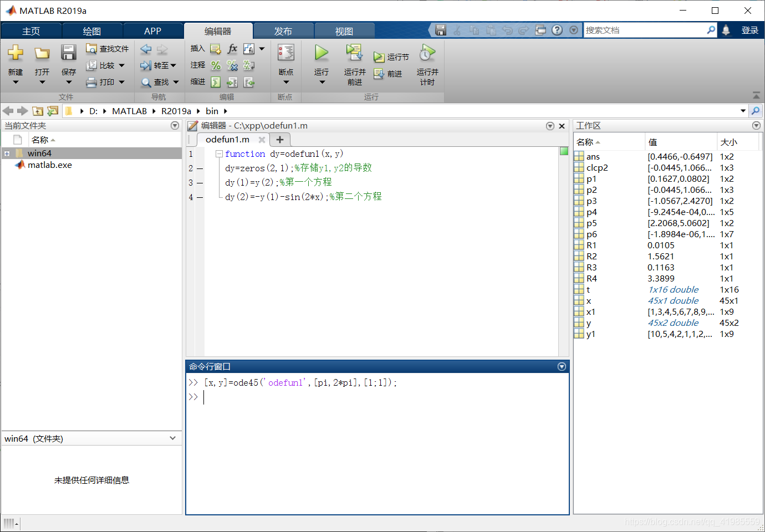This screenshot has width=765, height=532.
Task: Click the green code analyzer status square
Action: pyautogui.click(x=564, y=151)
